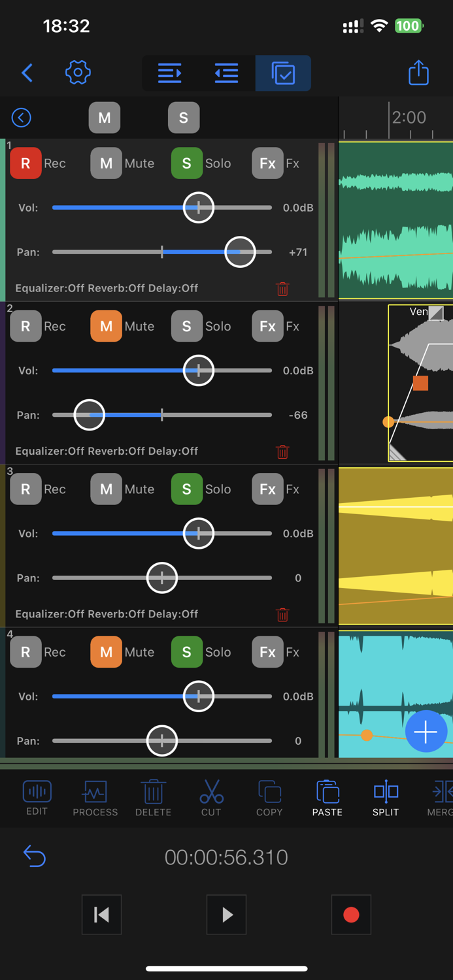Collapse the track controls panel

[22, 118]
